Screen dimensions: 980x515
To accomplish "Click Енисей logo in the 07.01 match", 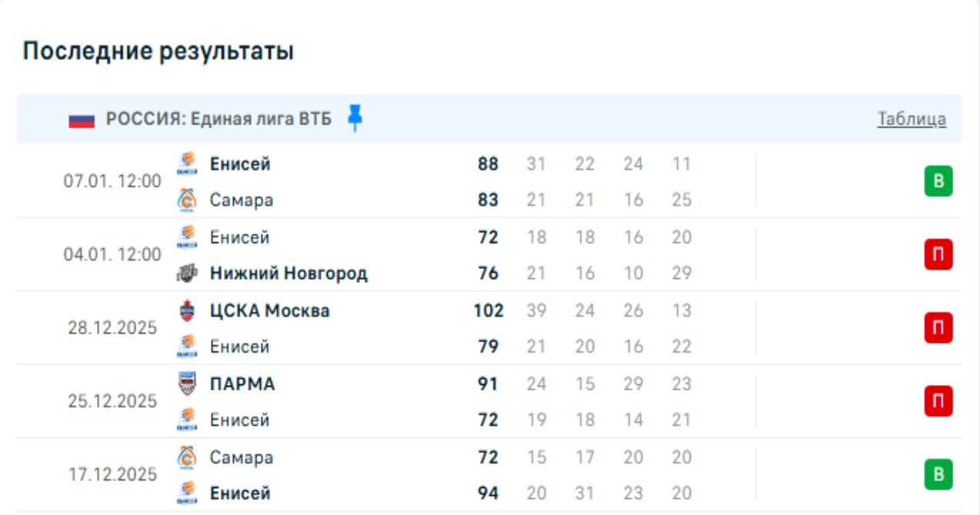I will point(187,164).
